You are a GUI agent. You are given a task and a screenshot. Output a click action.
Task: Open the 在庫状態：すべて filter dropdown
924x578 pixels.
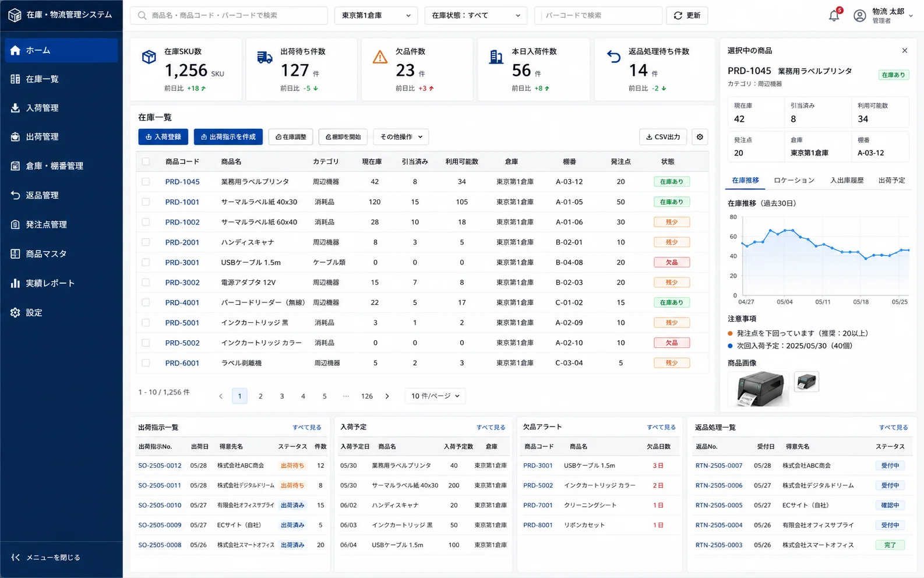476,16
